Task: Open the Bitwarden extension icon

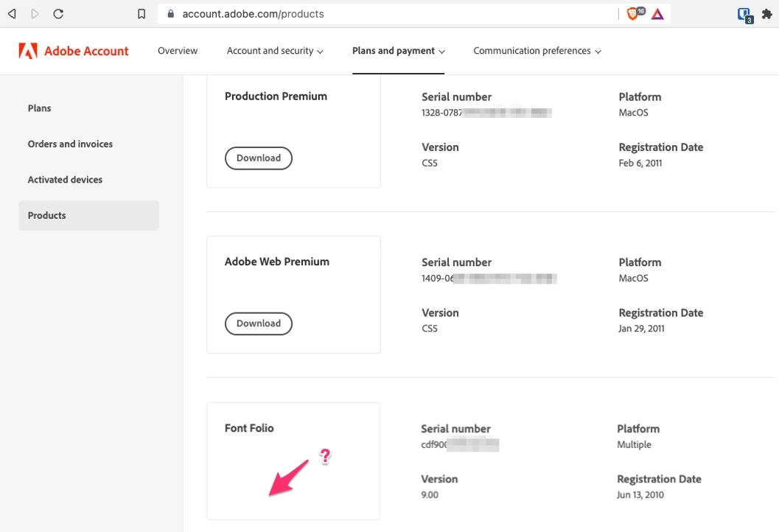Action: coord(744,15)
